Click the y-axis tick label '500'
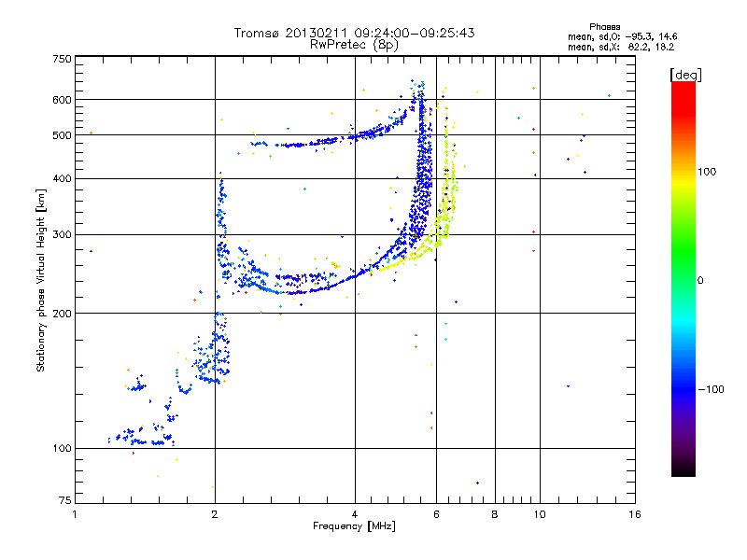This screenshot has width=747, height=560. click(62, 135)
